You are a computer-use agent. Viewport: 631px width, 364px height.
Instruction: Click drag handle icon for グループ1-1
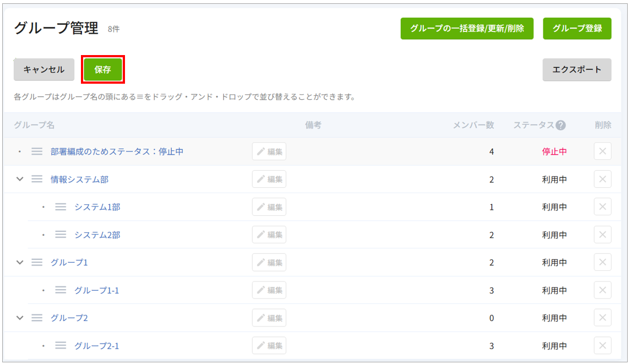(61, 290)
